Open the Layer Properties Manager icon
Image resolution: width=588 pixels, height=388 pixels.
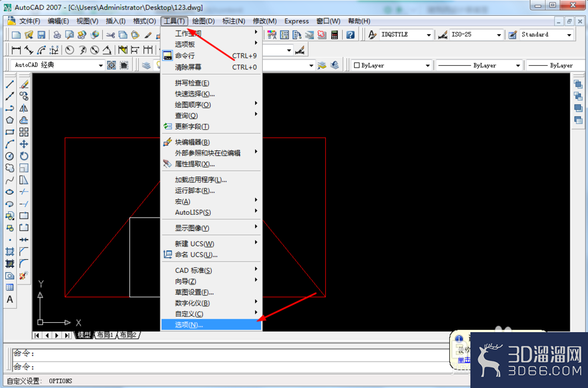point(146,65)
